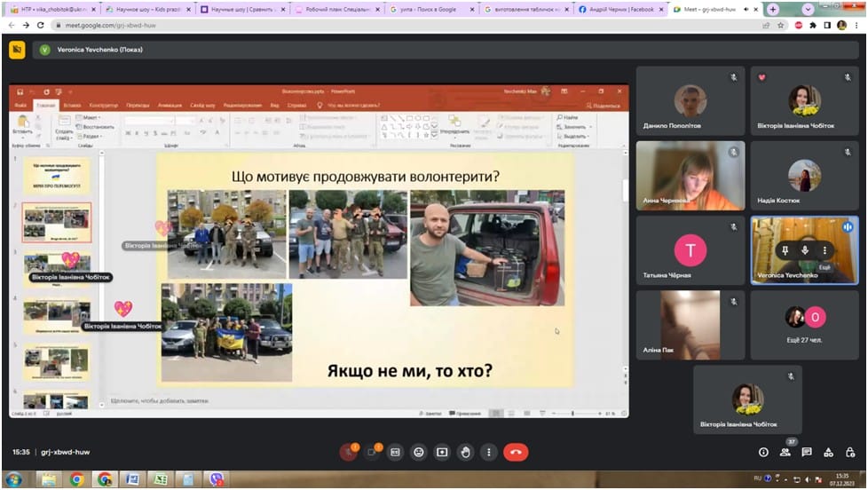Open Google Chrome from the Windows taskbar
Viewport: 868px width, 490px height.
pos(76,479)
